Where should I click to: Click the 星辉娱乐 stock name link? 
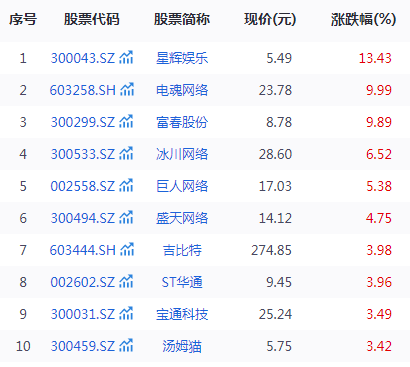click(182, 58)
